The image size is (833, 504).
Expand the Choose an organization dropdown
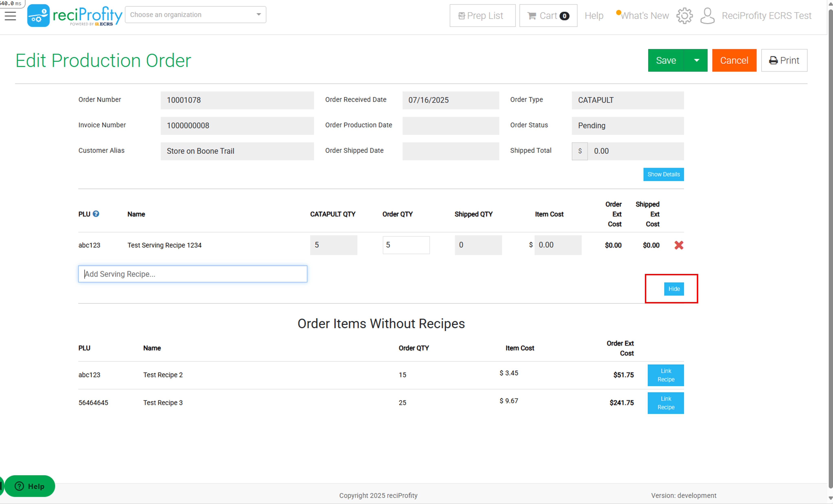(x=195, y=14)
